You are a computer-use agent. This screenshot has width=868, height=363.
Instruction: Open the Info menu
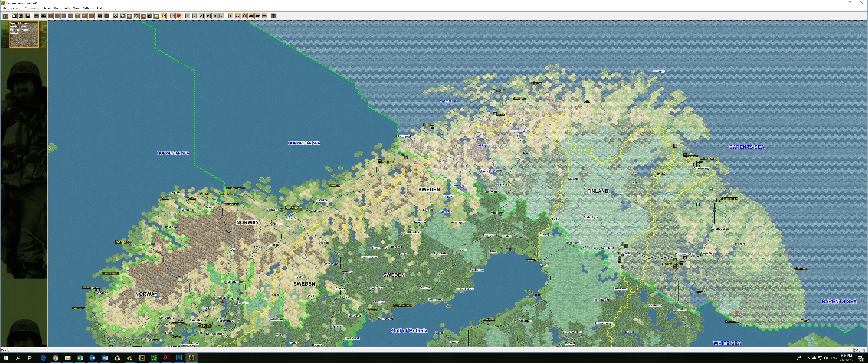67,8
